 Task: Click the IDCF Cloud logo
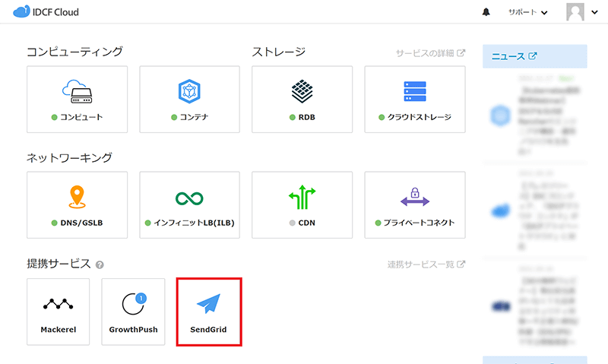click(x=46, y=12)
